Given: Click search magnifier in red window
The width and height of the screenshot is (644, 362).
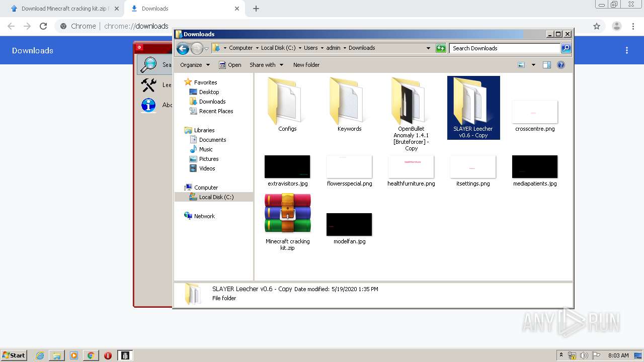Looking at the screenshot, I should click(x=148, y=65).
